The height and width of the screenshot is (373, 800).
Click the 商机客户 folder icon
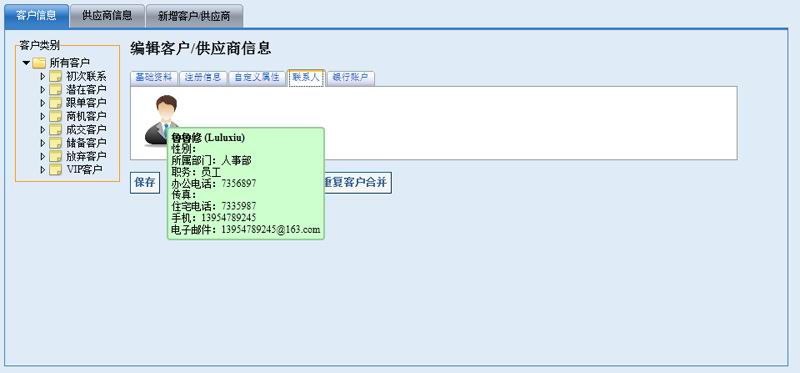click(56, 116)
